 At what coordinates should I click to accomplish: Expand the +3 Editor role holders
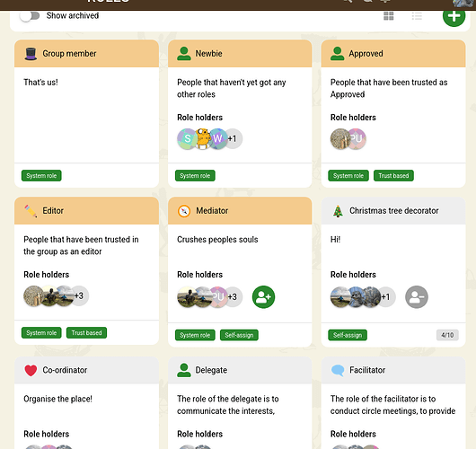[x=79, y=295]
